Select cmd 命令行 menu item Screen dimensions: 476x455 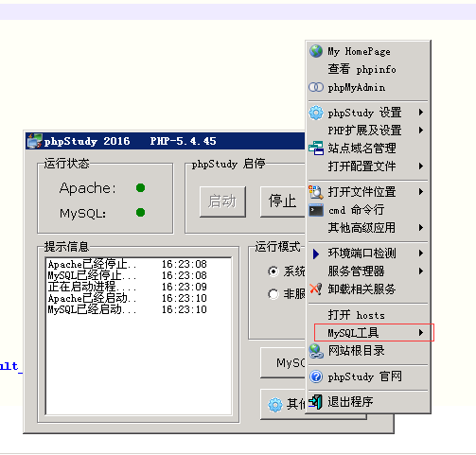pos(368,210)
